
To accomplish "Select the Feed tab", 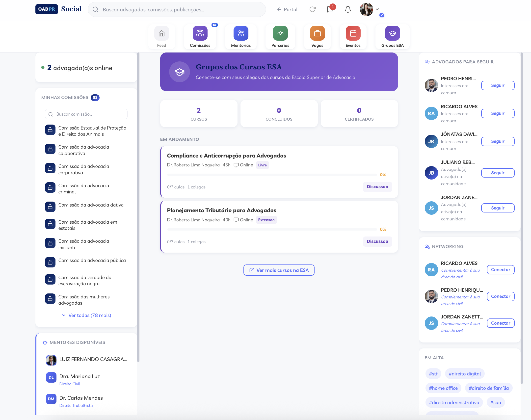I will click(x=161, y=37).
